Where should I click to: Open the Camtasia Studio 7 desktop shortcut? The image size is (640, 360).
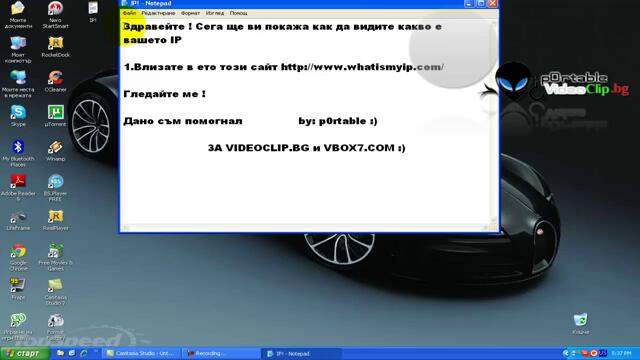click(56, 292)
